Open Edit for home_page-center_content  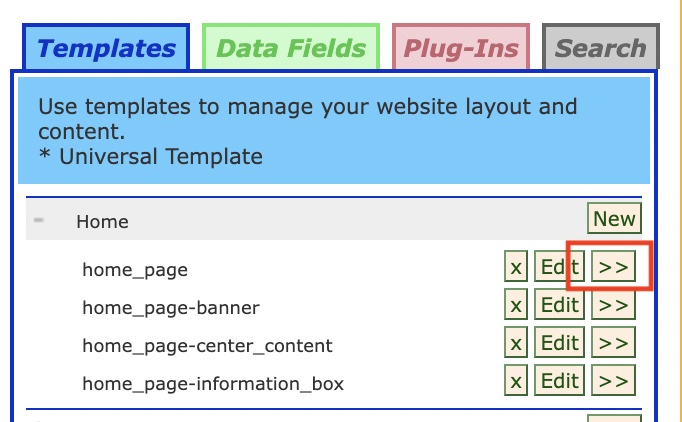point(558,344)
